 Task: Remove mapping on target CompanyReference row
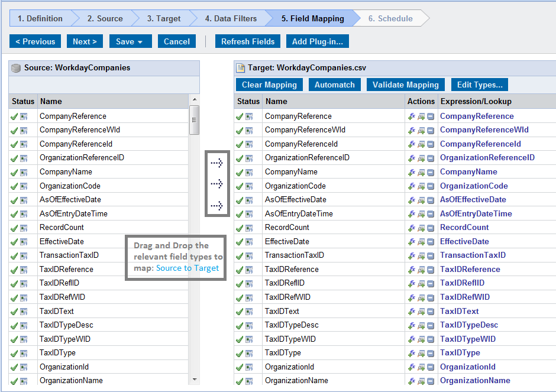coord(431,116)
